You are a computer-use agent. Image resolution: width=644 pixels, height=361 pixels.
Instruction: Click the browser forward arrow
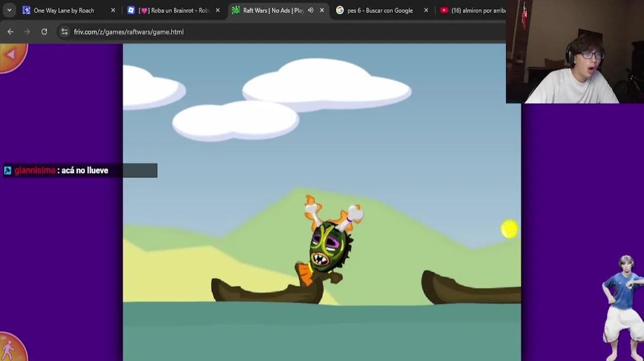pos(27,32)
